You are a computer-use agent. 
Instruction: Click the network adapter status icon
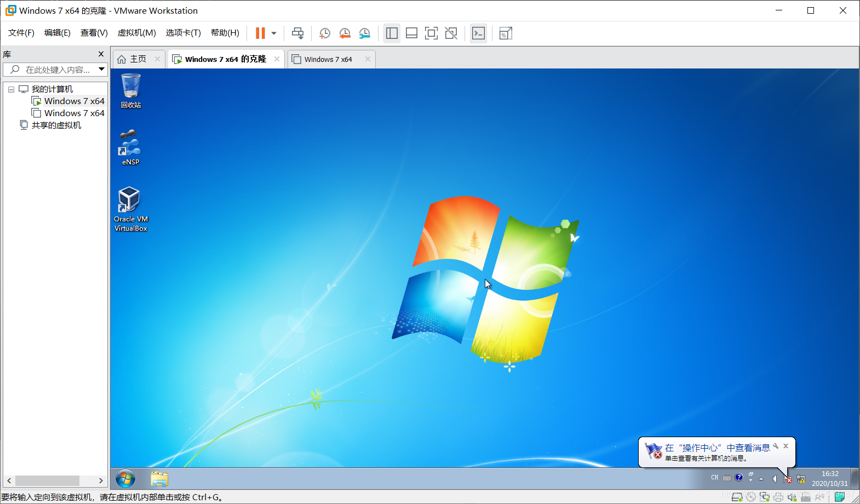coord(765,497)
